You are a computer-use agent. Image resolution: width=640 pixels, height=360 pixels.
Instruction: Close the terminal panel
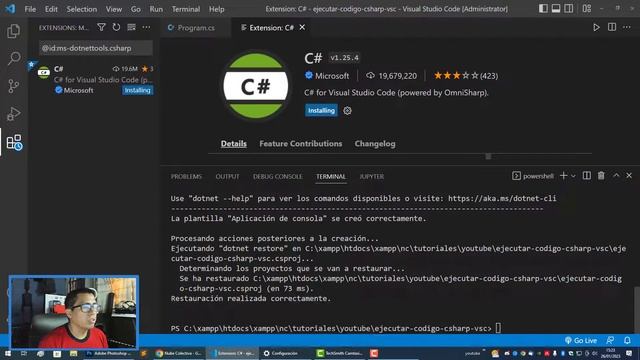629,176
